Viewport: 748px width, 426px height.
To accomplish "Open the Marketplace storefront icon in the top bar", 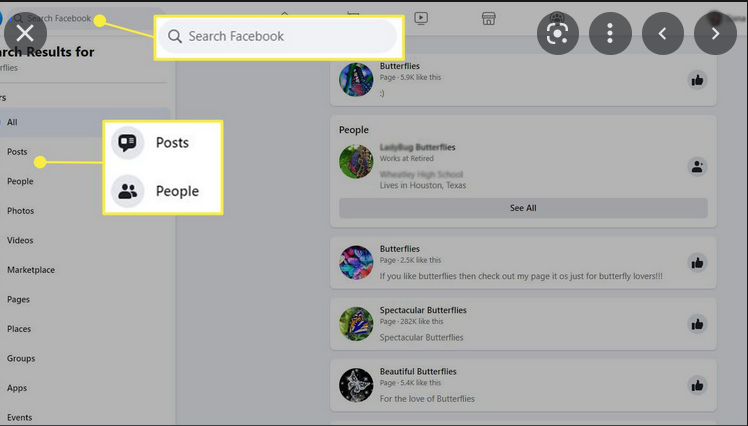I will [x=488, y=18].
